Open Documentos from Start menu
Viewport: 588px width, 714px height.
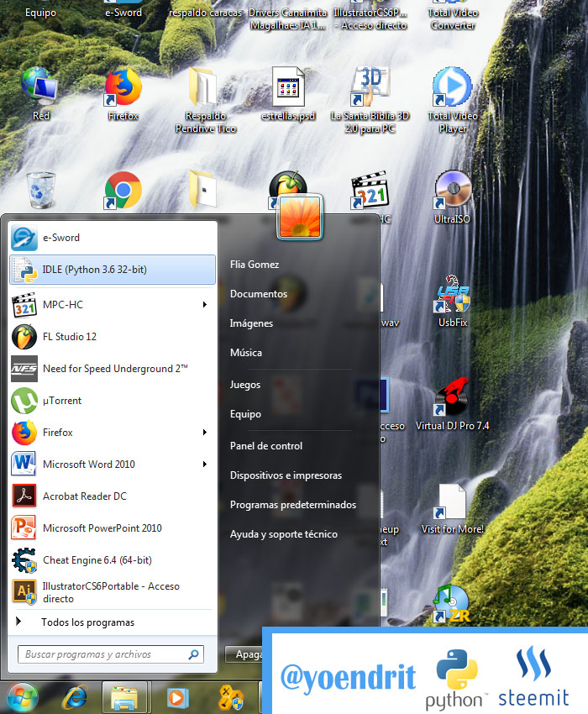coord(258,294)
